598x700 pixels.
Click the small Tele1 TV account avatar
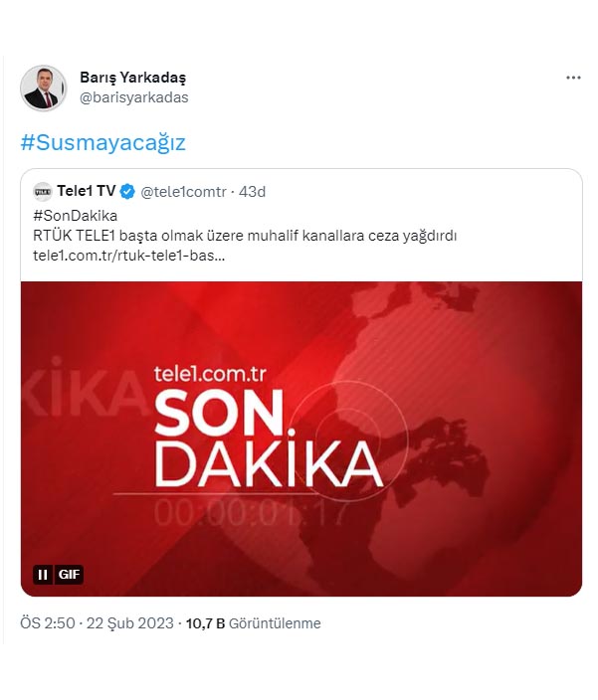click(x=43, y=192)
